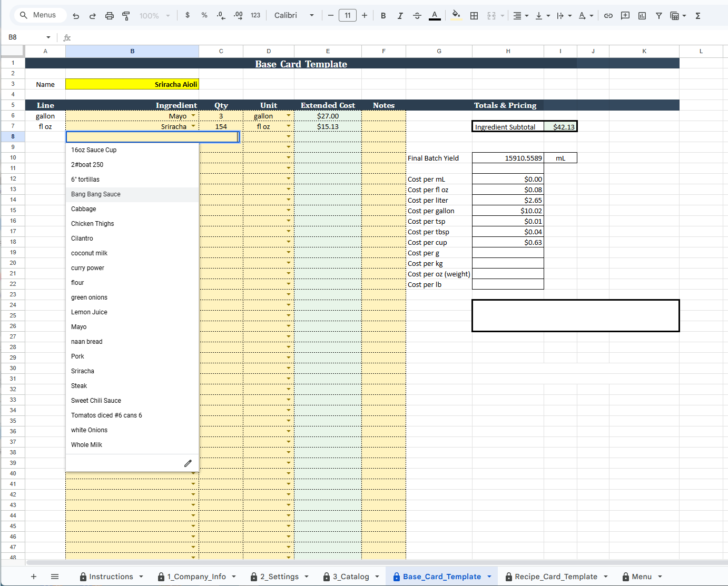This screenshot has height=586, width=728.
Task: Switch to the Recipe_Card_Template tab
Action: tap(556, 577)
